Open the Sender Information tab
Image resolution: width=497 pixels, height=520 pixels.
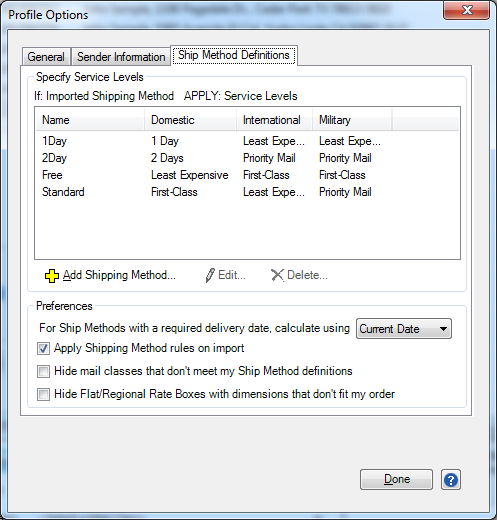coord(121,57)
